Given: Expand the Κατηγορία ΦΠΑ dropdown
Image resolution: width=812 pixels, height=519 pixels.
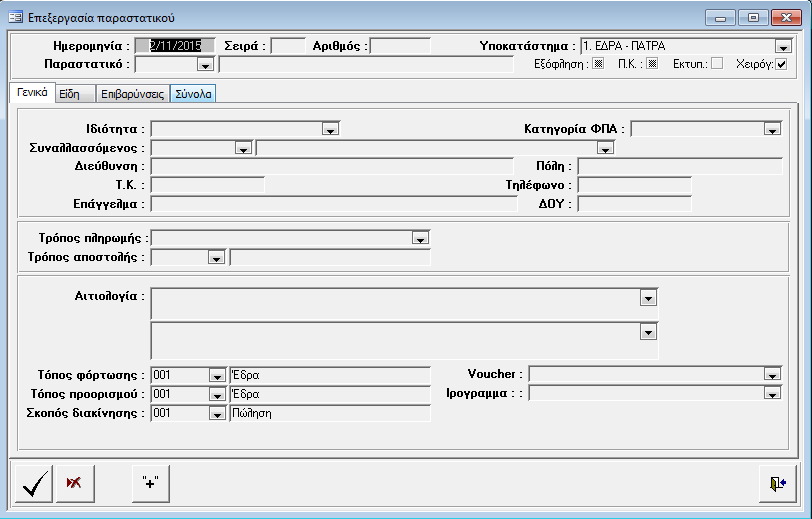Looking at the screenshot, I should tap(771, 128).
